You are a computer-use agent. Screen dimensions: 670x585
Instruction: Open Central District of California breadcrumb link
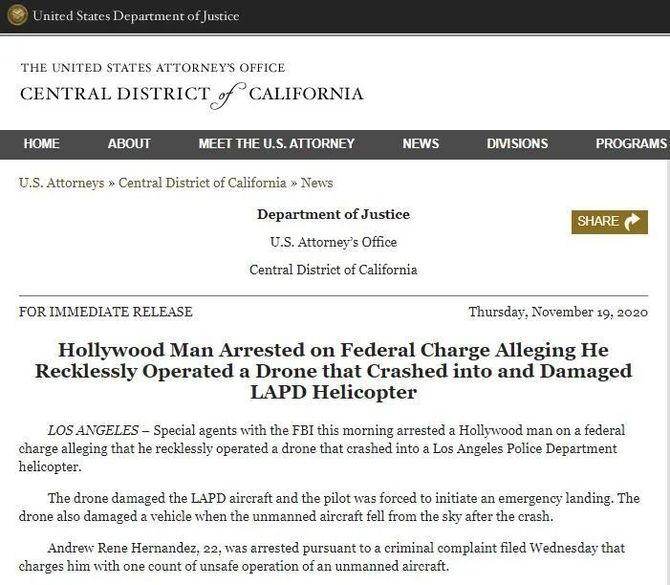click(202, 183)
